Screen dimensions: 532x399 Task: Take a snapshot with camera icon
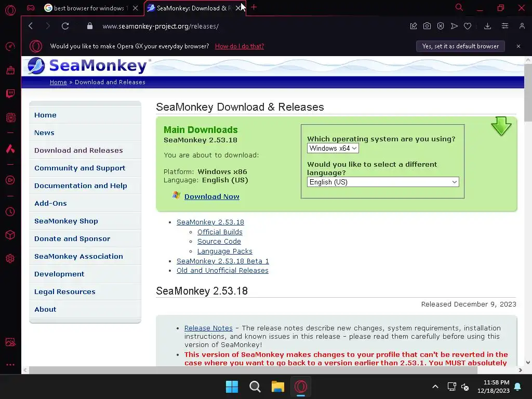[427, 26]
